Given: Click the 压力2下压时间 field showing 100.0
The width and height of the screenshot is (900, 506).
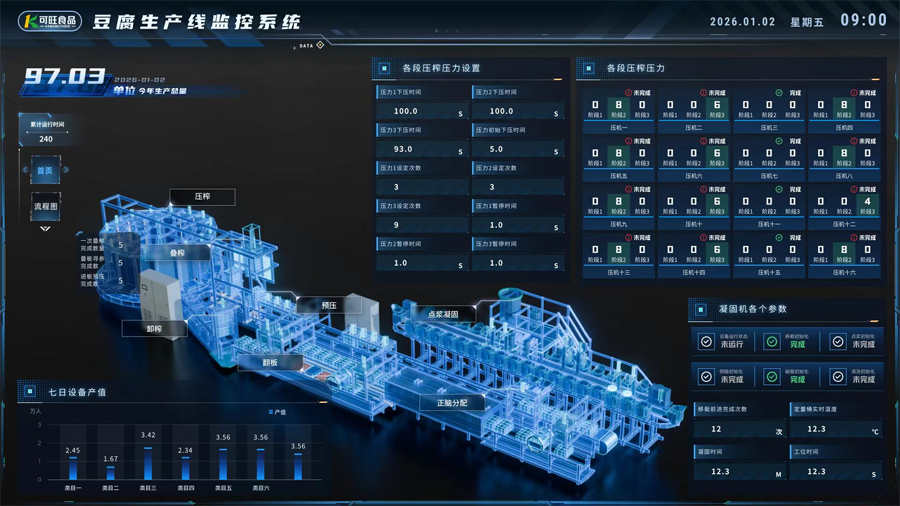Looking at the screenshot, I should click(517, 111).
